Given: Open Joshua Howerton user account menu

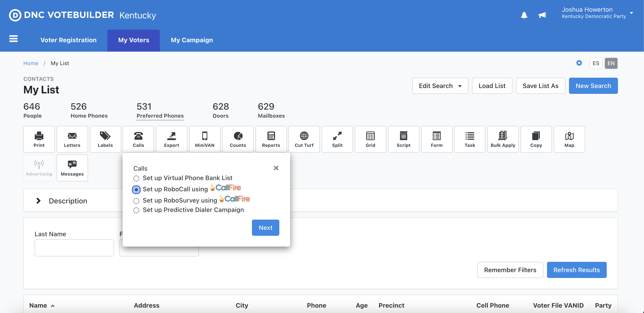Looking at the screenshot, I should pyautogui.click(x=597, y=13).
